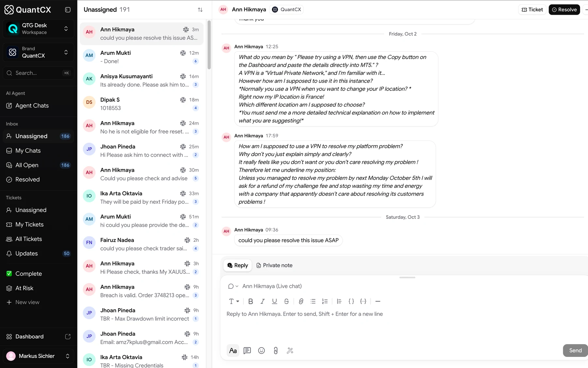Click the conversation list scrollbar
588x368 pixels.
click(x=209, y=45)
